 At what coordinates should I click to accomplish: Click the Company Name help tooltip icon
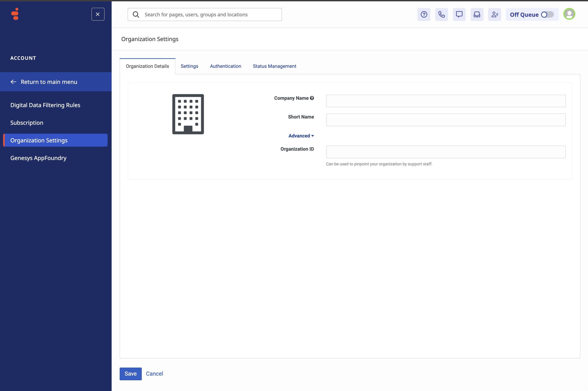[312, 98]
